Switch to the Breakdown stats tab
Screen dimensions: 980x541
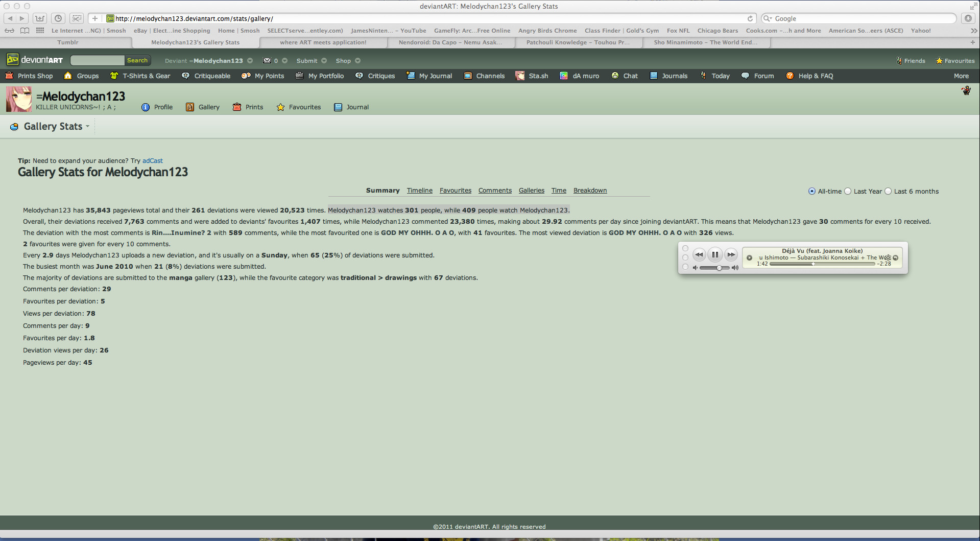click(x=590, y=191)
